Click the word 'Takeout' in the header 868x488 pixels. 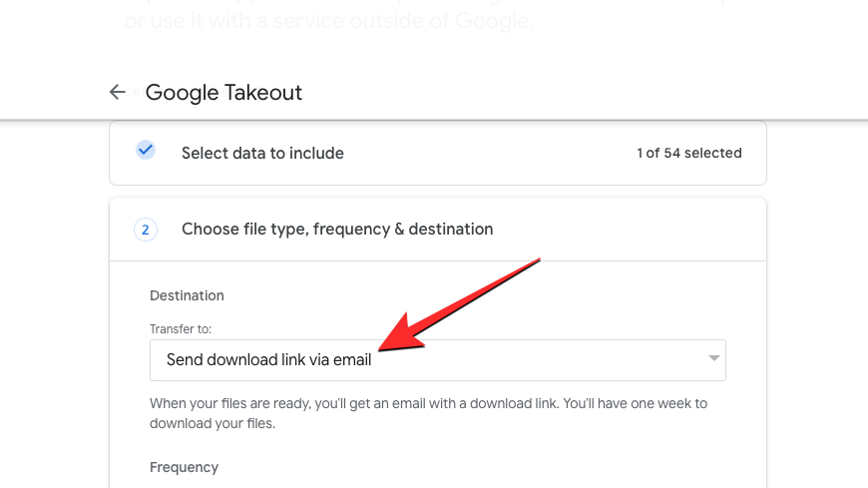click(263, 93)
